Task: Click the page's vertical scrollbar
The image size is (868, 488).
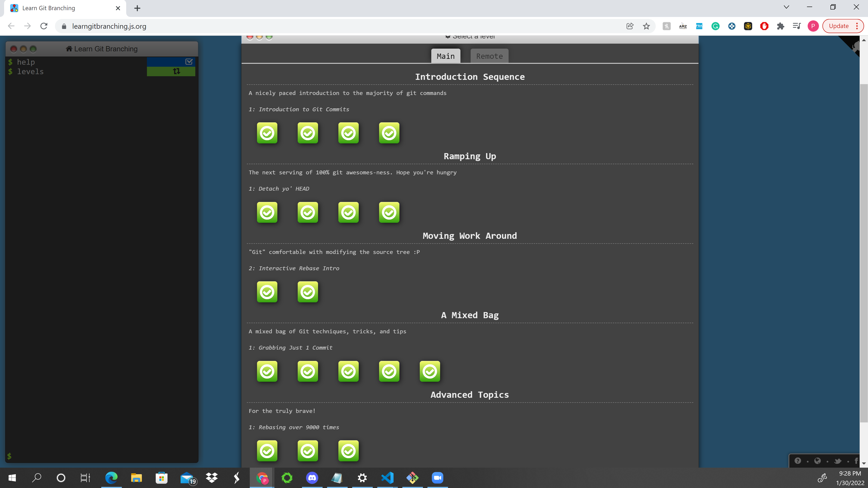Action: click(x=864, y=253)
